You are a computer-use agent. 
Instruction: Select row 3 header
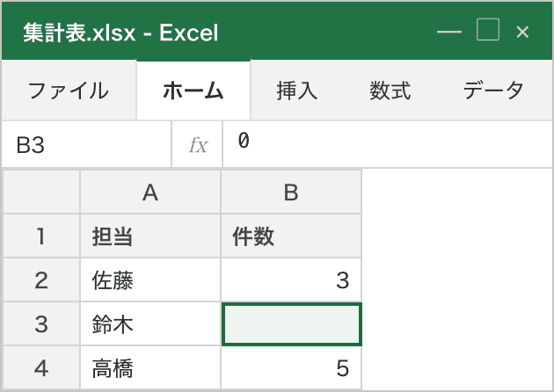pos(41,323)
